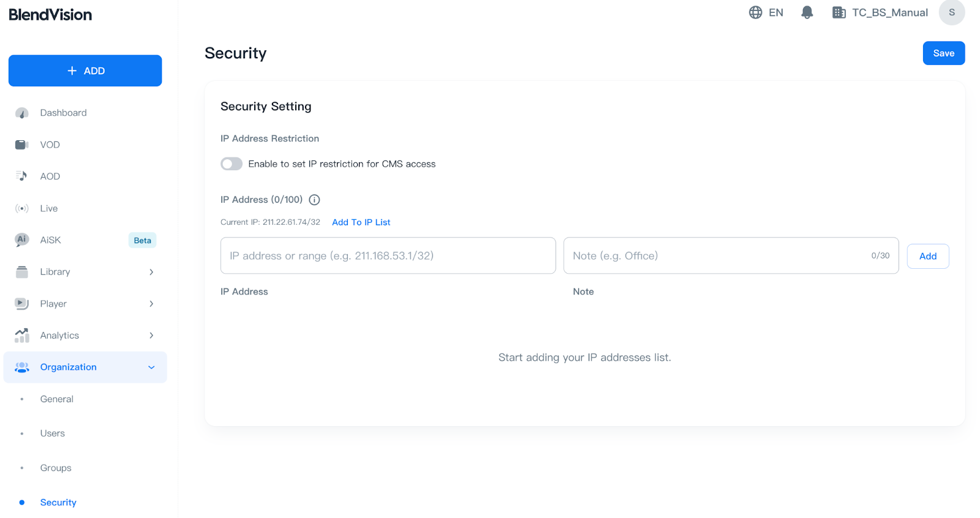Switch to the Users page

pos(51,433)
